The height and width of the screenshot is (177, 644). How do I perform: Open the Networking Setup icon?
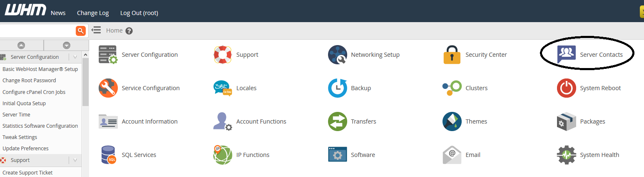point(337,55)
